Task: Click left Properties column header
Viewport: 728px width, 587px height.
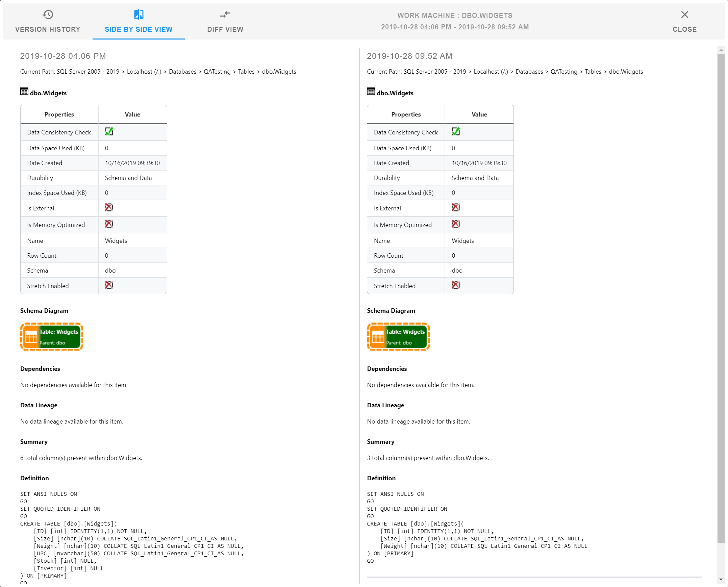Action: (x=59, y=114)
